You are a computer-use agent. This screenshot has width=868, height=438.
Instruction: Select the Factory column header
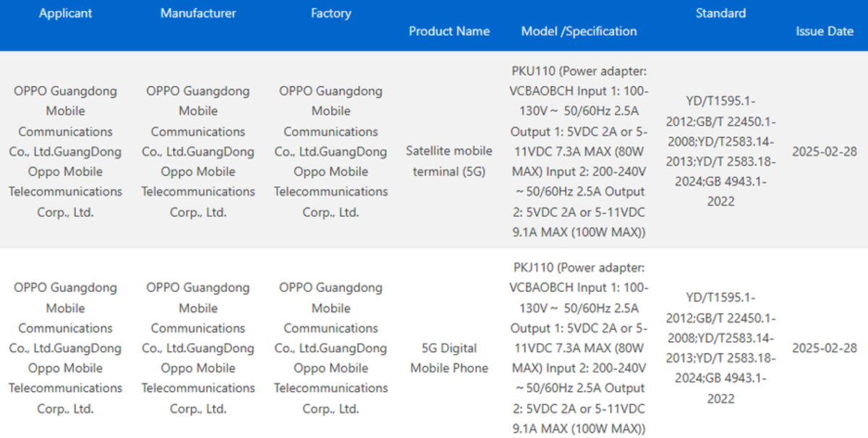pyautogui.click(x=331, y=14)
